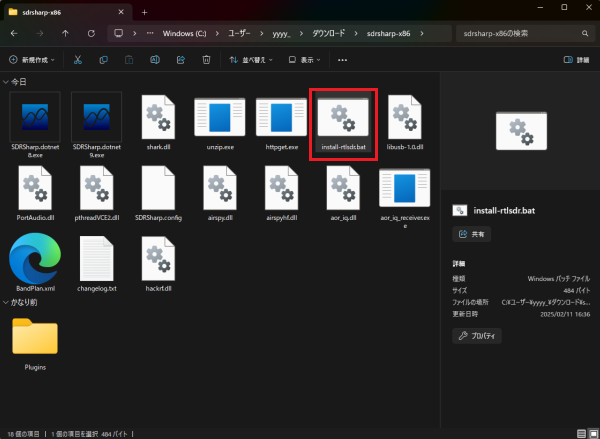This screenshot has width=600, height=439.
Task: Select unzip.exe file icon
Action: (220, 117)
